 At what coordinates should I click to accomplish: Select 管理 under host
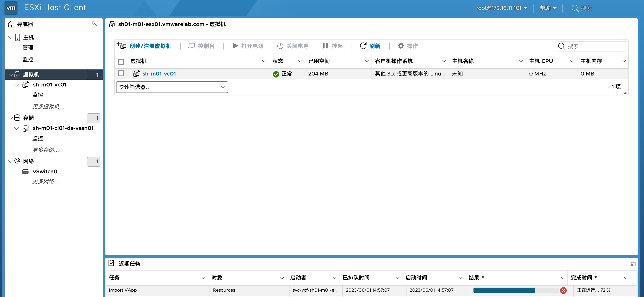28,47
